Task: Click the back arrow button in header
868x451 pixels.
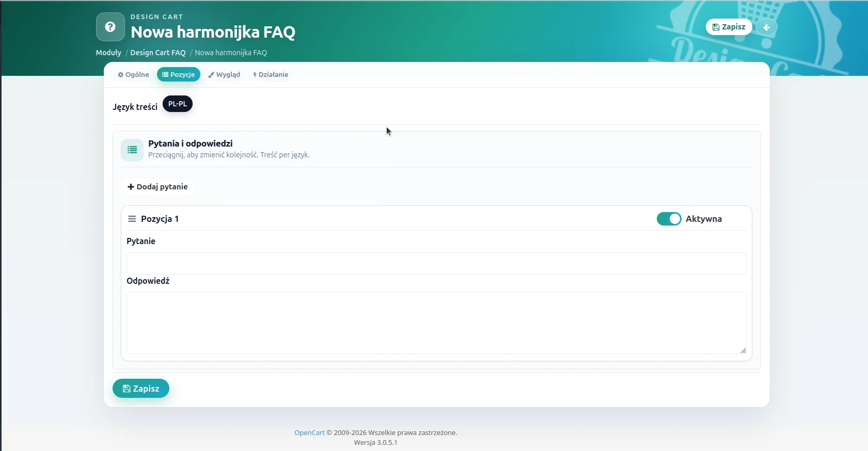Action: coord(767,27)
